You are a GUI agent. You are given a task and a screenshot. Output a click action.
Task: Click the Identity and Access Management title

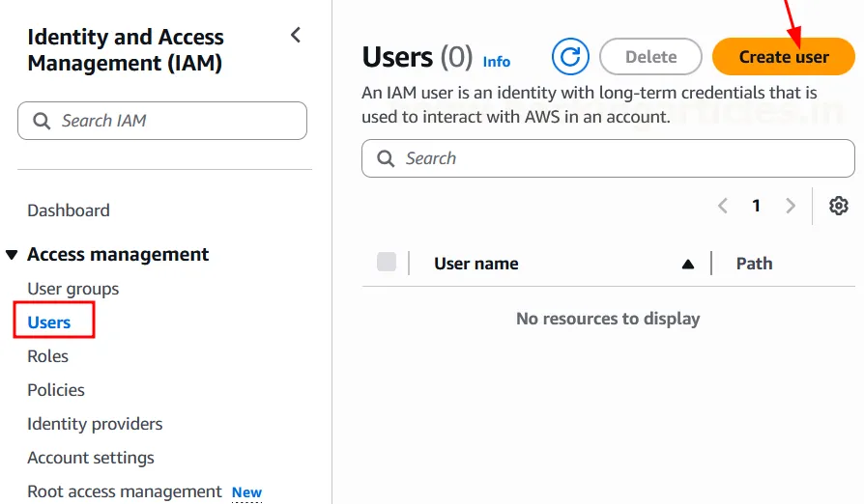pyautogui.click(x=126, y=50)
